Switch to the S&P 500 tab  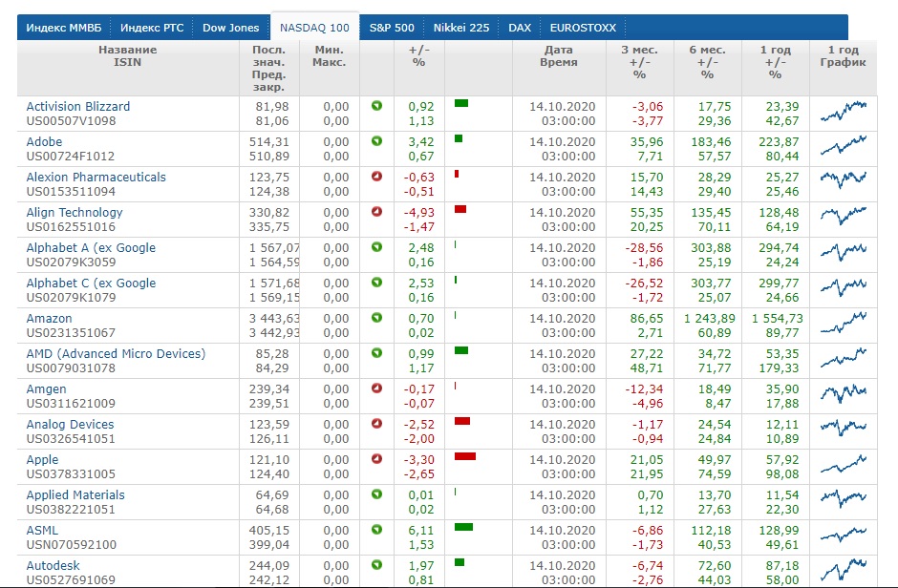point(392,28)
